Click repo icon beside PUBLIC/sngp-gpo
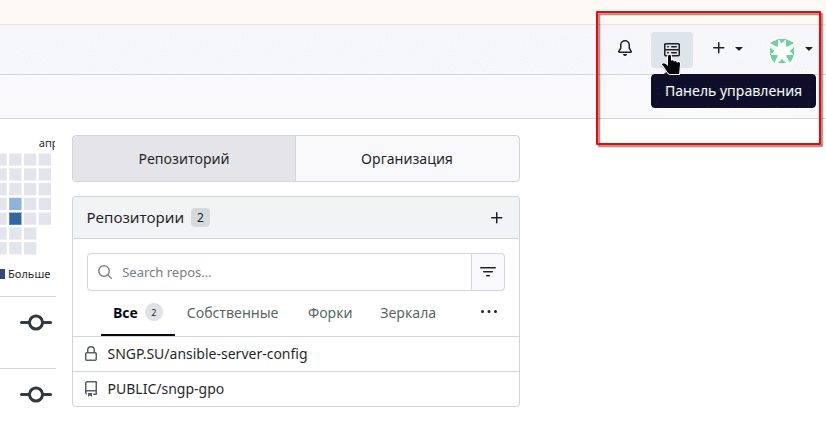Viewport: 826px width, 426px height. pos(91,389)
